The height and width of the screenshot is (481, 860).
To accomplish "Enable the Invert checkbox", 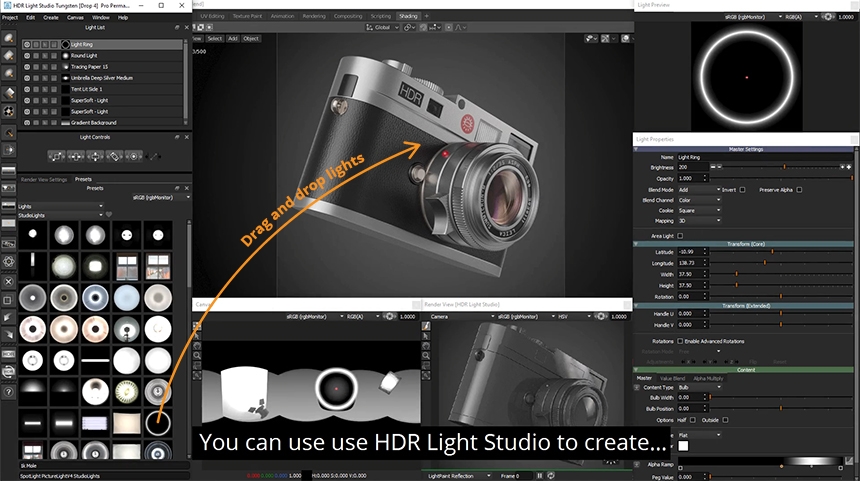I will tap(742, 190).
